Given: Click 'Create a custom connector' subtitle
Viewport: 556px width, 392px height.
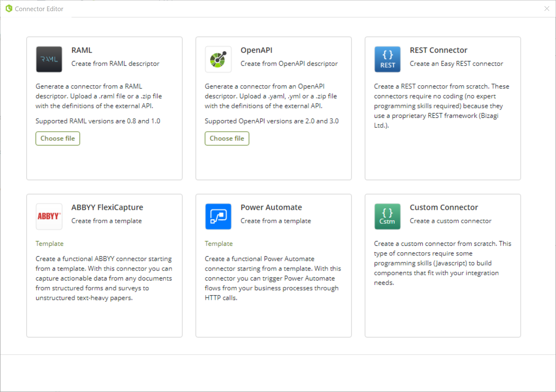Looking at the screenshot, I should (450, 221).
